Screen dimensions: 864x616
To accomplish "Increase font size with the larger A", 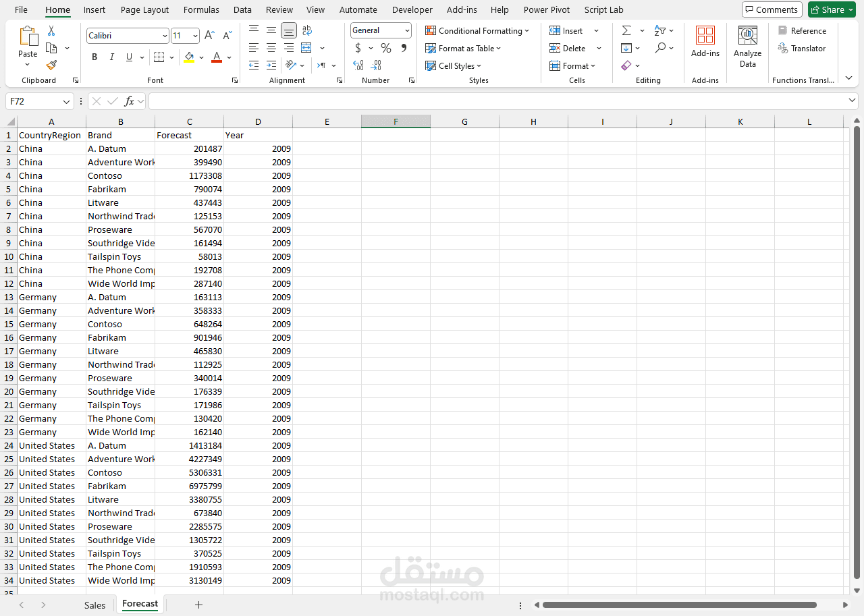I will point(209,36).
